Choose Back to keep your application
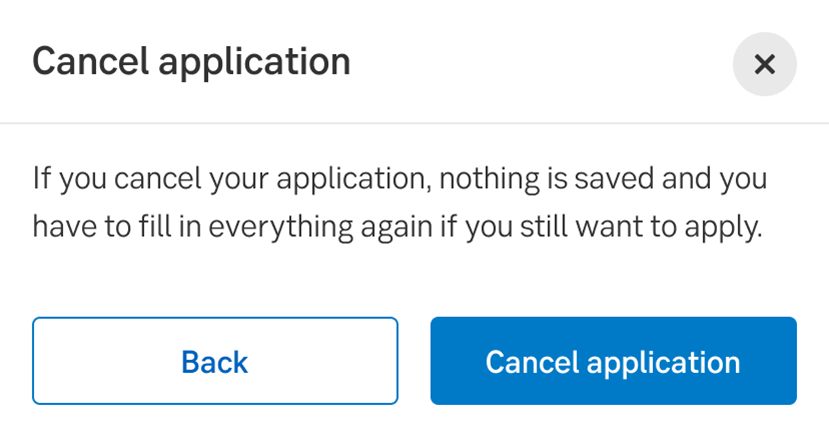Screen dimensions: 829x437 pos(215,361)
